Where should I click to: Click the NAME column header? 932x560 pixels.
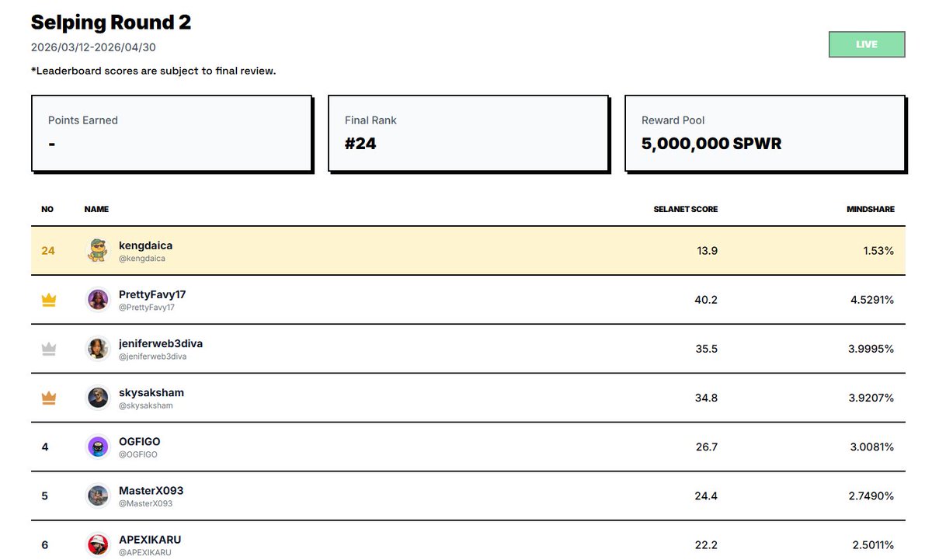click(x=96, y=209)
